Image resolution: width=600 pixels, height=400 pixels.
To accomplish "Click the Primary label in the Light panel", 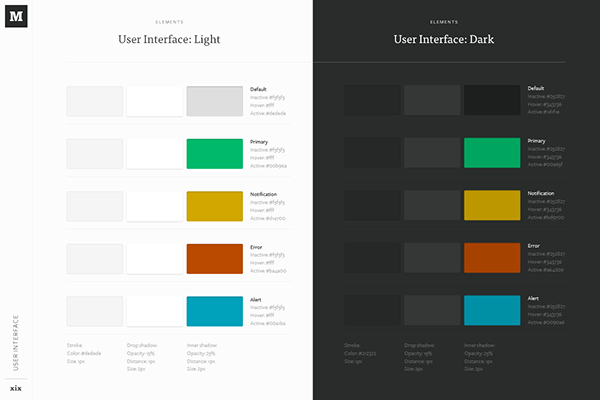I will (x=259, y=142).
